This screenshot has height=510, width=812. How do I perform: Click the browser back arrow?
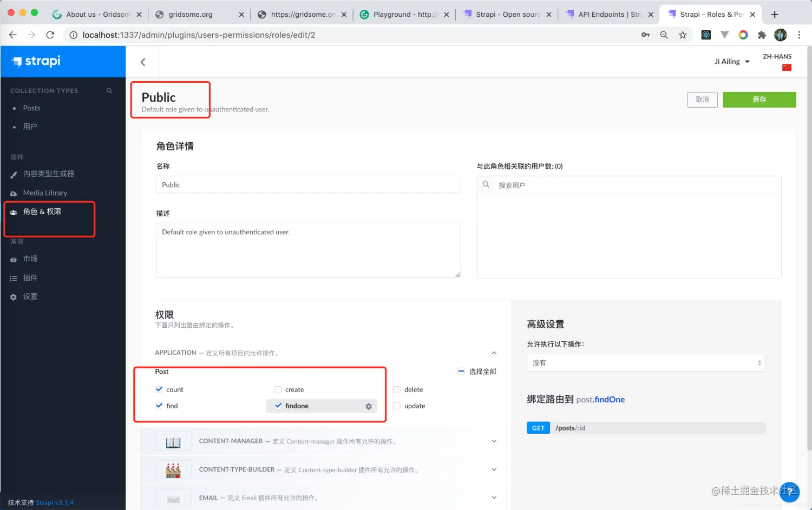[13, 35]
